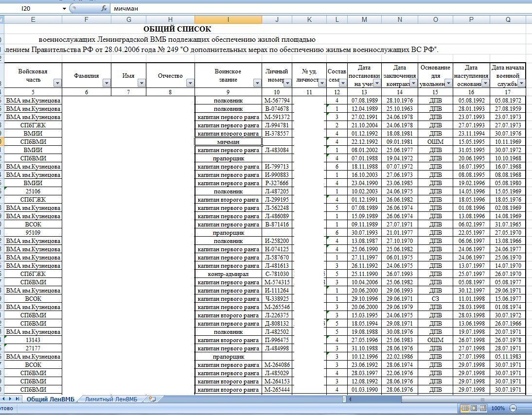
Task: Switch to Page Layout view
Action: tap(474, 408)
